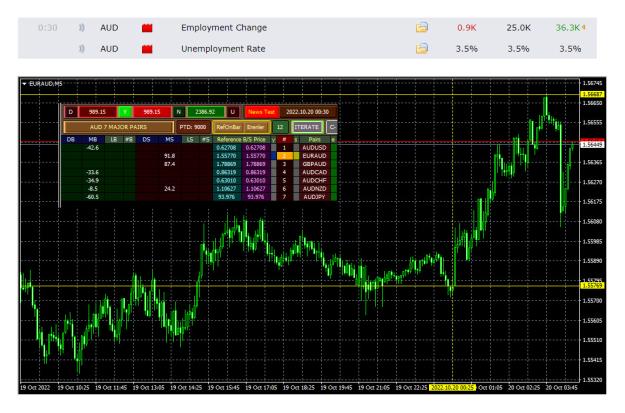This screenshot has height=413, width=625.
Task: Click the 87.4 MS value for GBPAUD
Action: [169, 164]
